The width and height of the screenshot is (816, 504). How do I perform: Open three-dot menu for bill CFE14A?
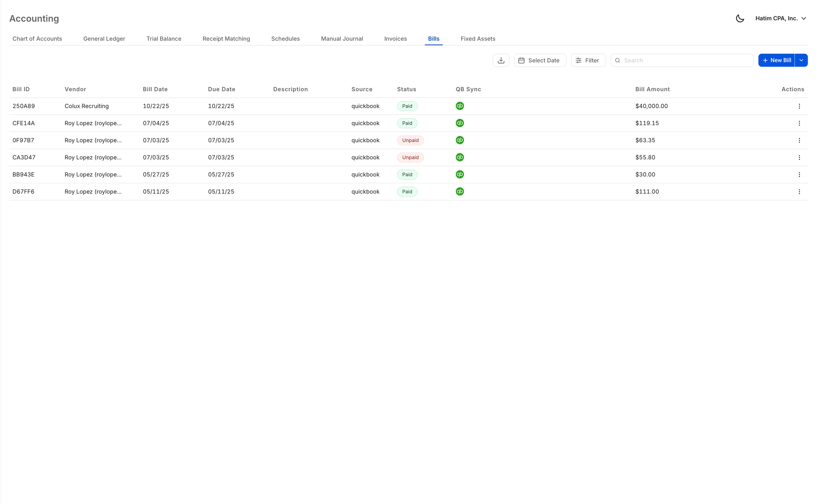coord(799,123)
